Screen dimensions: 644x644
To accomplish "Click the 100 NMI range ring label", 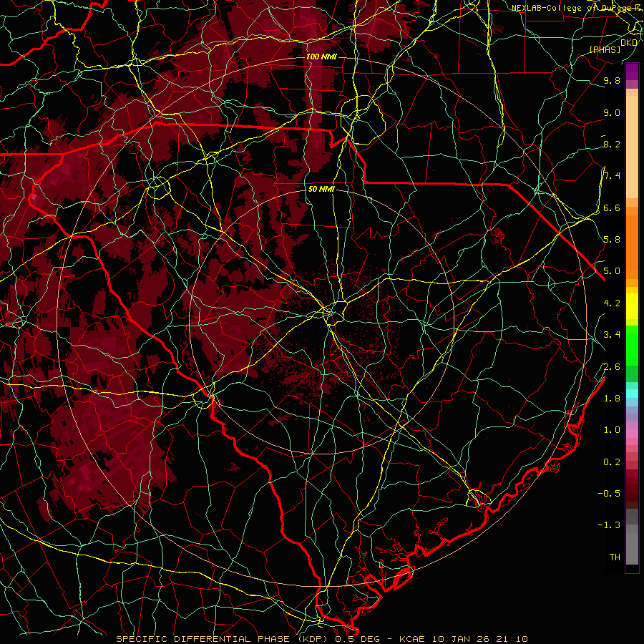I will coord(321,57).
